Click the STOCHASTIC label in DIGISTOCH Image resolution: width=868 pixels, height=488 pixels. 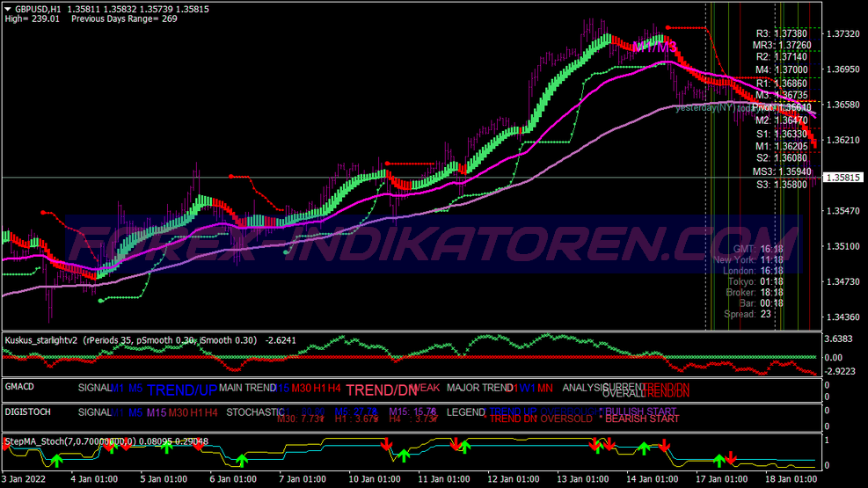tap(255, 412)
